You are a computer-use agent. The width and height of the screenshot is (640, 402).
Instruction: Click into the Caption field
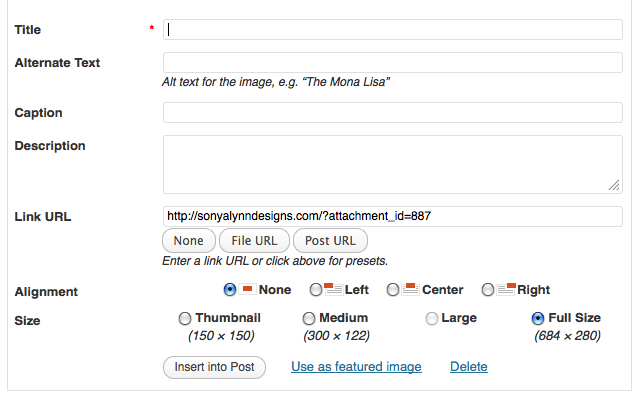click(x=393, y=112)
